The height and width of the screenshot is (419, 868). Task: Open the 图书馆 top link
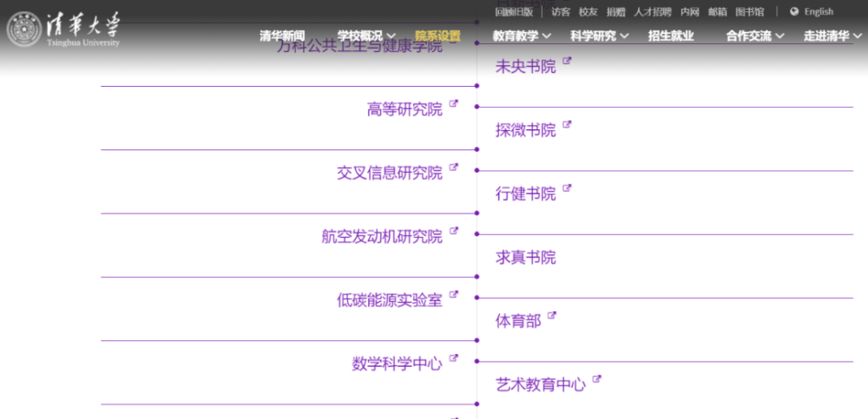750,11
